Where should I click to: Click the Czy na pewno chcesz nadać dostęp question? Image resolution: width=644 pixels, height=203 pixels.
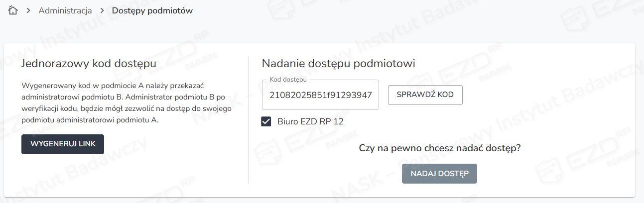(x=439, y=148)
